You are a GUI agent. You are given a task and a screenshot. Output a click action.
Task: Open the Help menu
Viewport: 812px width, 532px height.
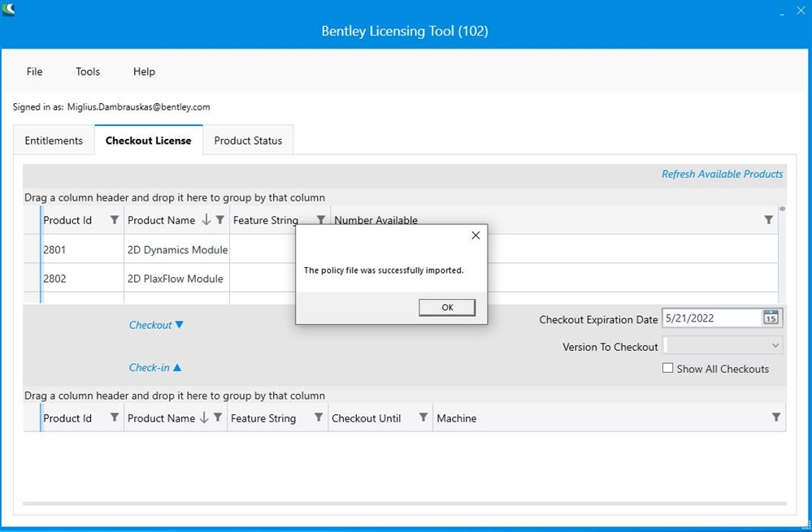click(x=144, y=71)
